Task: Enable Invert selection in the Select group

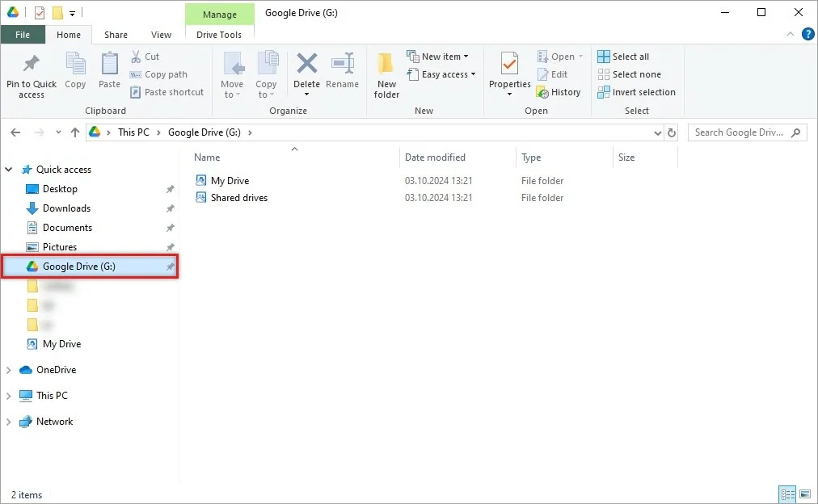Action: click(636, 92)
